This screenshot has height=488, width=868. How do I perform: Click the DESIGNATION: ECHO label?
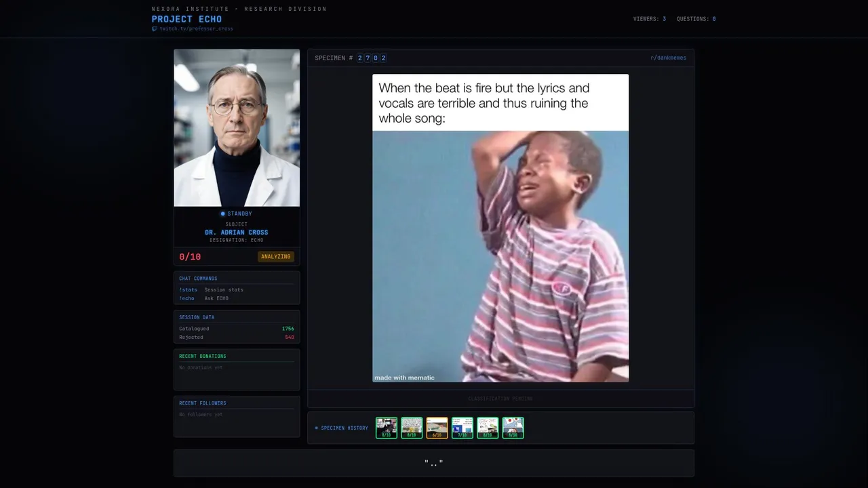237,240
